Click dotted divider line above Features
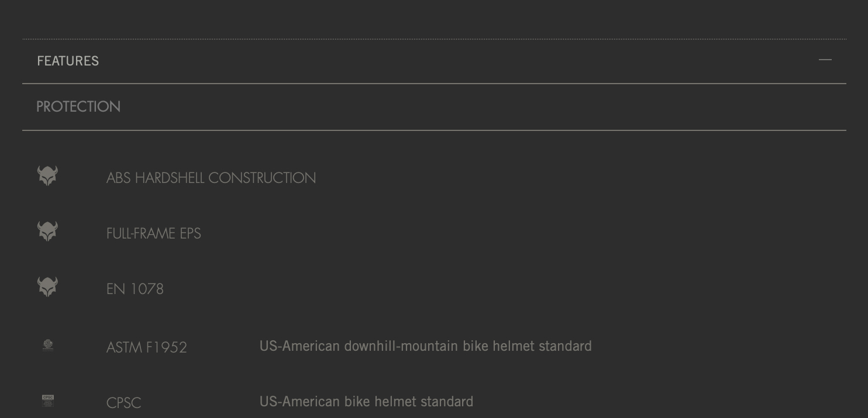This screenshot has width=868, height=418. pos(434,39)
